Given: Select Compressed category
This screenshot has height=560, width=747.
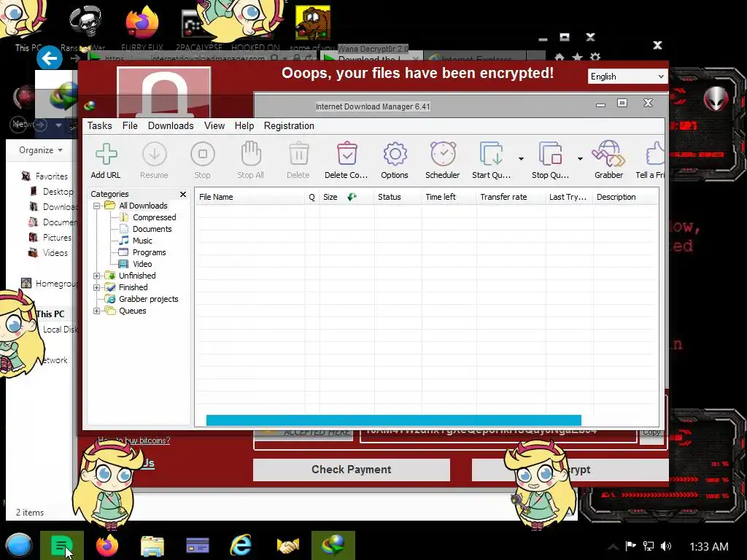Looking at the screenshot, I should pyautogui.click(x=154, y=217).
